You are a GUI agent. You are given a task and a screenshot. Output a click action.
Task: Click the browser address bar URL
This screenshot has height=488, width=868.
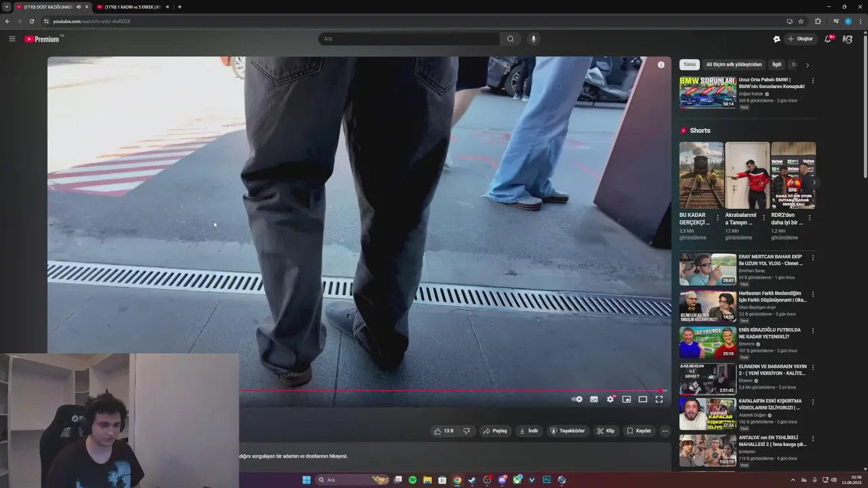92,21
